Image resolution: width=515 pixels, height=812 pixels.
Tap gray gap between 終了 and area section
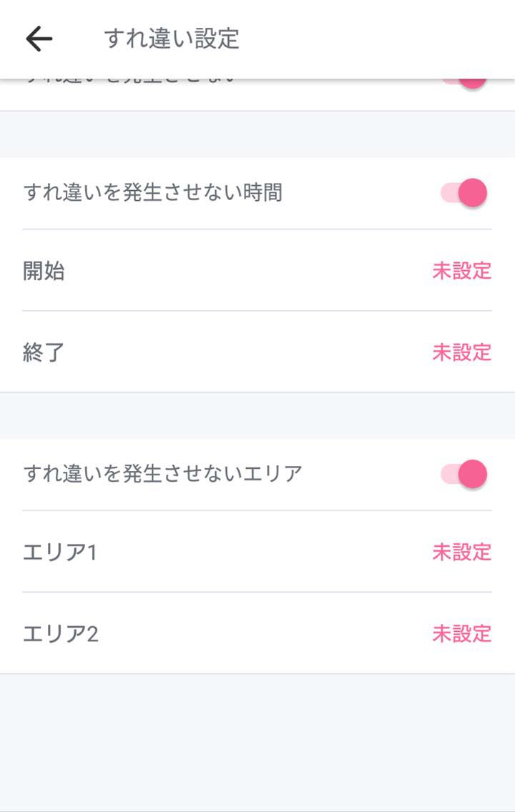coord(257,415)
